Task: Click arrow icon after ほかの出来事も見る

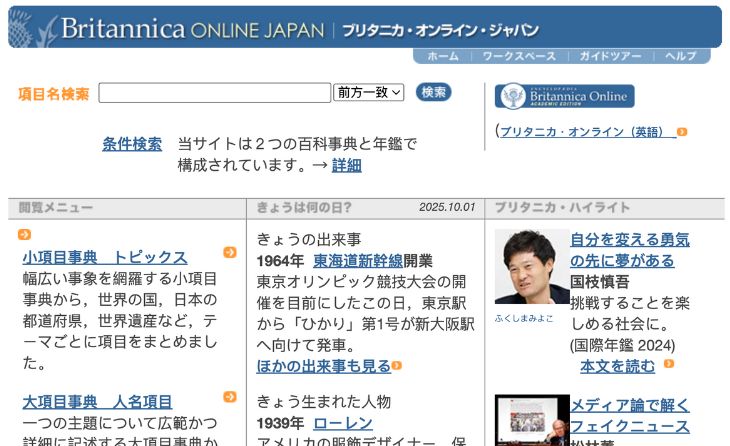Action: 397,366
